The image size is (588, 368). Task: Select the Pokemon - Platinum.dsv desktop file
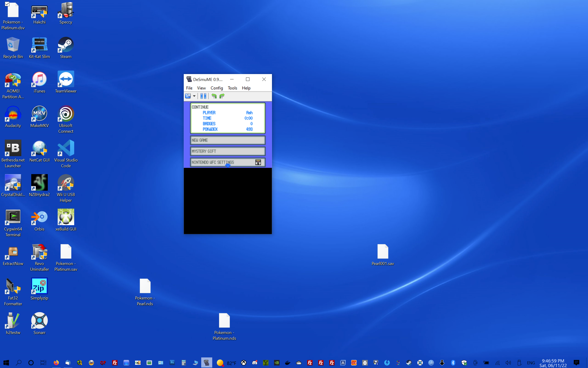(13, 16)
